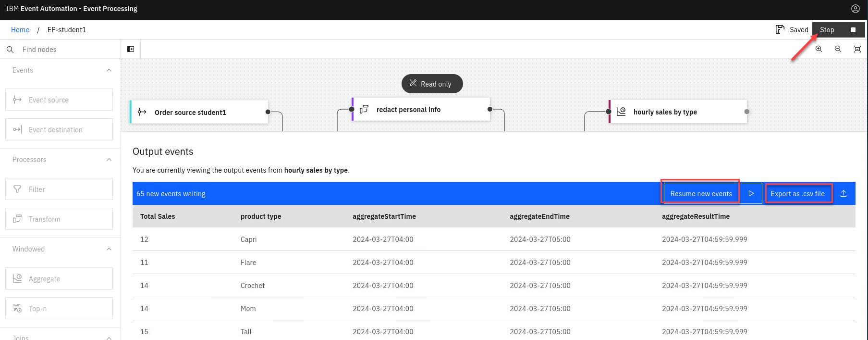Screen dimensions: 868x340
Task: Toggle the node palette sidebar panel
Action: [x=131, y=49]
